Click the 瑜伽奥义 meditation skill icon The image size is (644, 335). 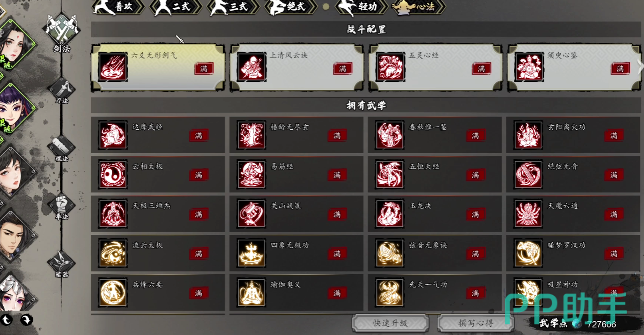pyautogui.click(x=251, y=292)
